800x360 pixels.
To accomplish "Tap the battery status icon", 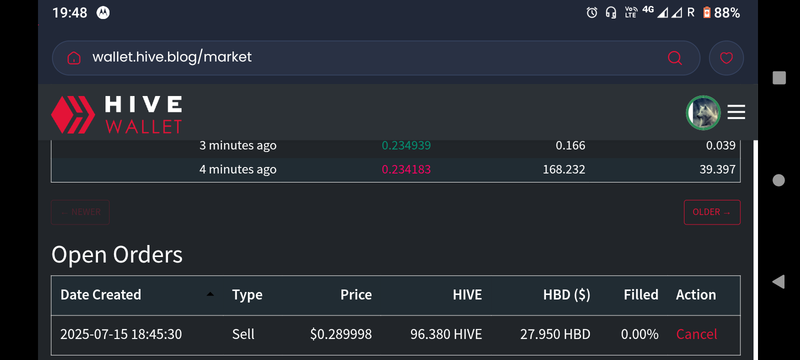I will point(707,13).
